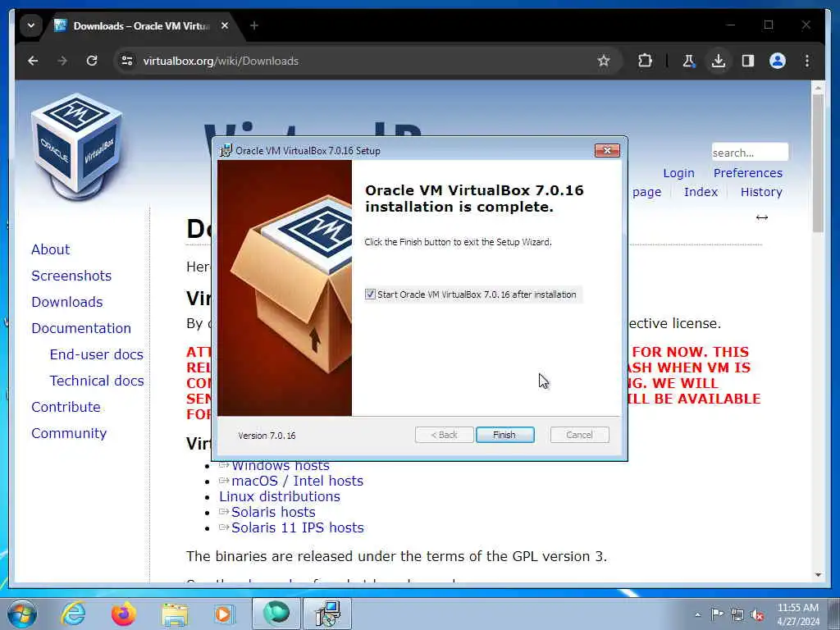This screenshot has height=630, width=840.
Task: Open Chrome downloads icon
Action: coord(719,61)
